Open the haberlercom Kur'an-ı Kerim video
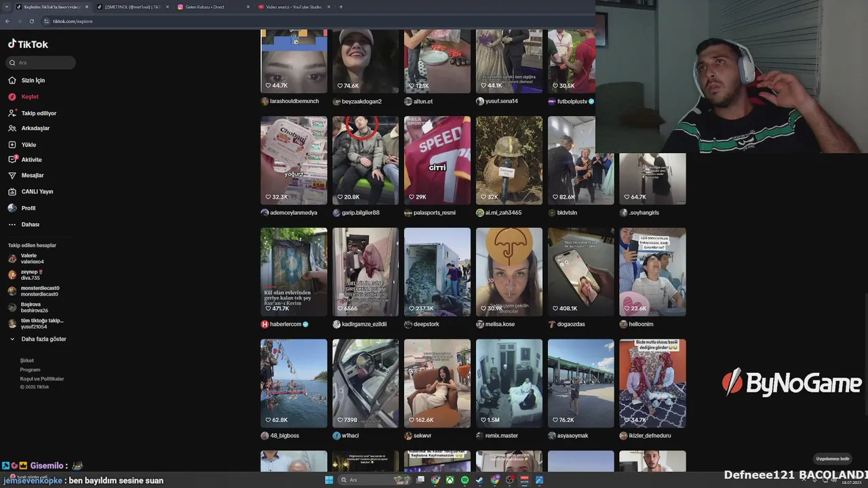The width and height of the screenshot is (868, 488). point(294,272)
